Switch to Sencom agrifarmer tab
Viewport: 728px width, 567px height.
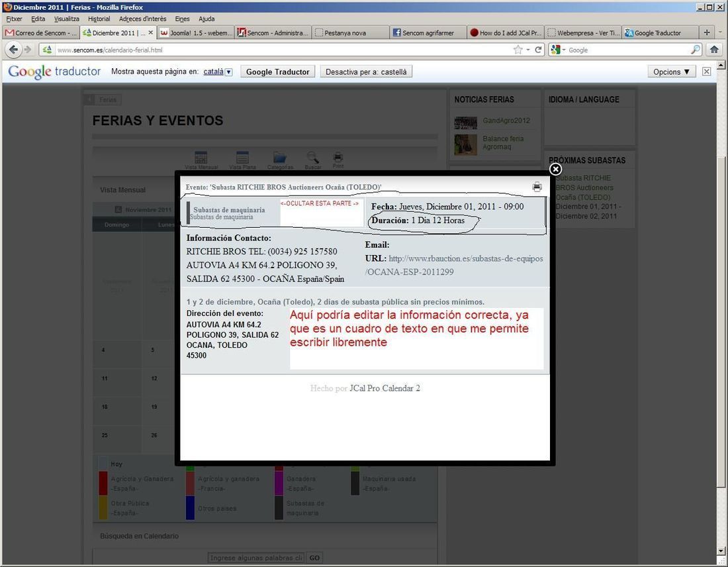pyautogui.click(x=428, y=32)
